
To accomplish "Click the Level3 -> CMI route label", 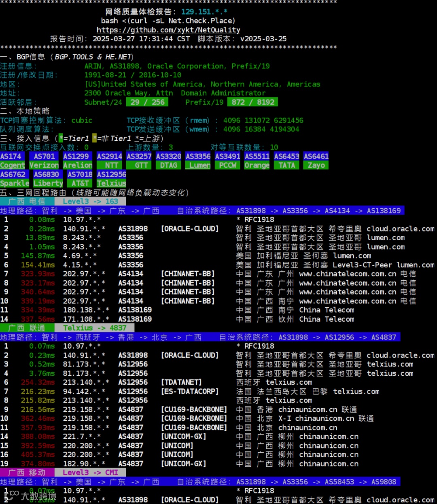I will point(90,472).
